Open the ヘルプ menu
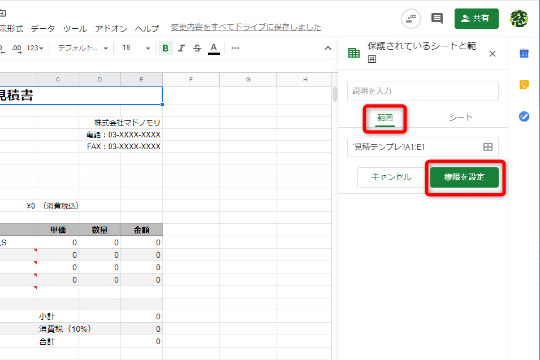The width and height of the screenshot is (540, 360). tap(147, 28)
